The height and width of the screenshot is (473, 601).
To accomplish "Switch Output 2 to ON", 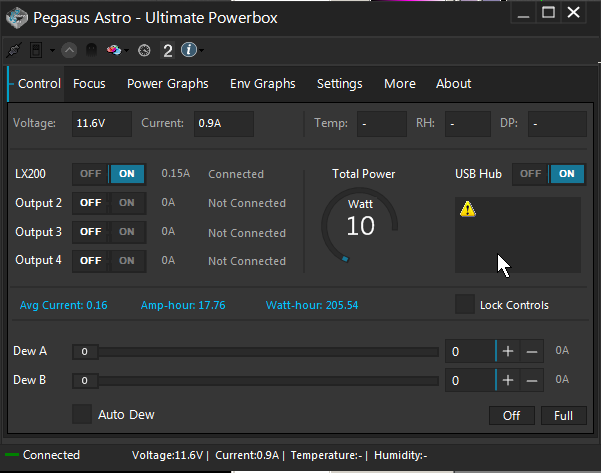I will tap(127, 203).
